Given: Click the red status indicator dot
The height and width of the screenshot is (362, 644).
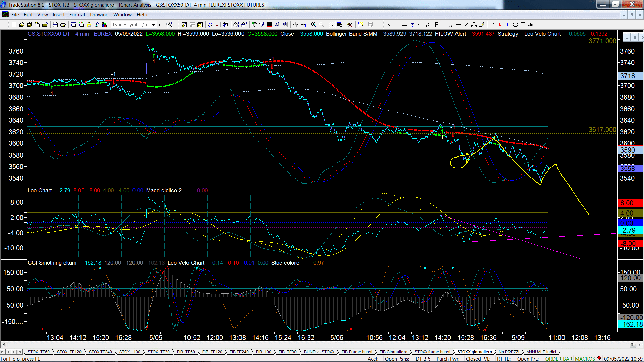Looking at the screenshot, I should (x=599, y=358).
